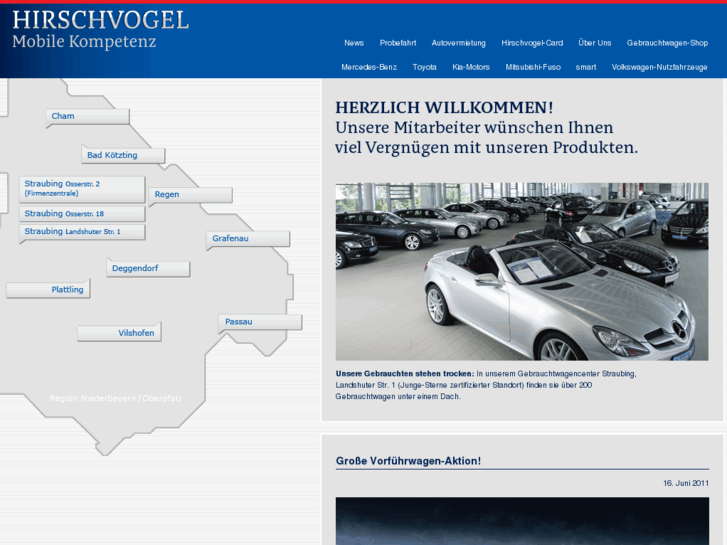Image resolution: width=727 pixels, height=545 pixels.
Task: Click the Hirschvogel Mobile Kompetenz logo
Action: coord(101,30)
